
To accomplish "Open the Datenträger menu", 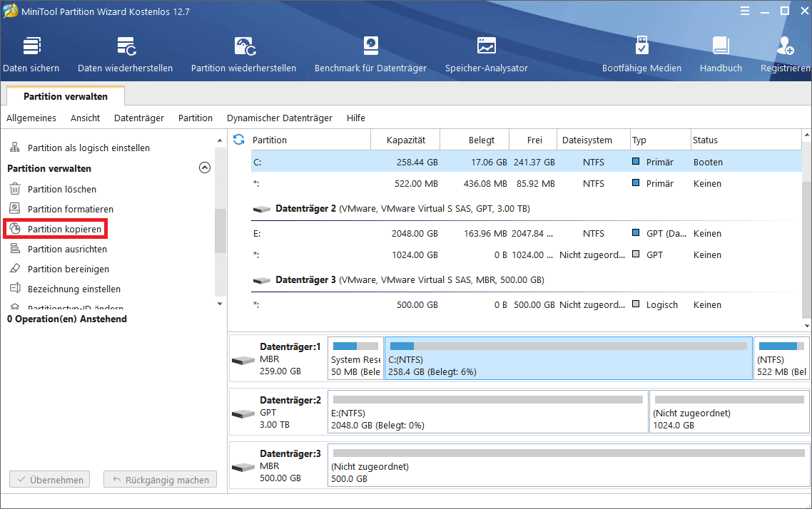I will pos(139,118).
